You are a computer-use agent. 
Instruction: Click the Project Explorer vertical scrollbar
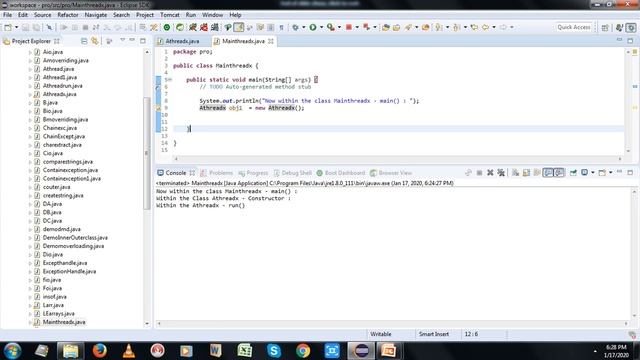(x=147, y=153)
